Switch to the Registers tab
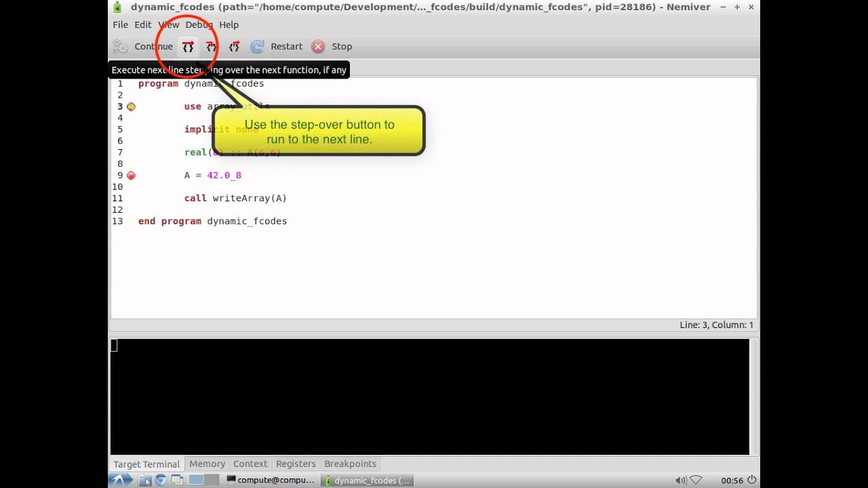 296,464
